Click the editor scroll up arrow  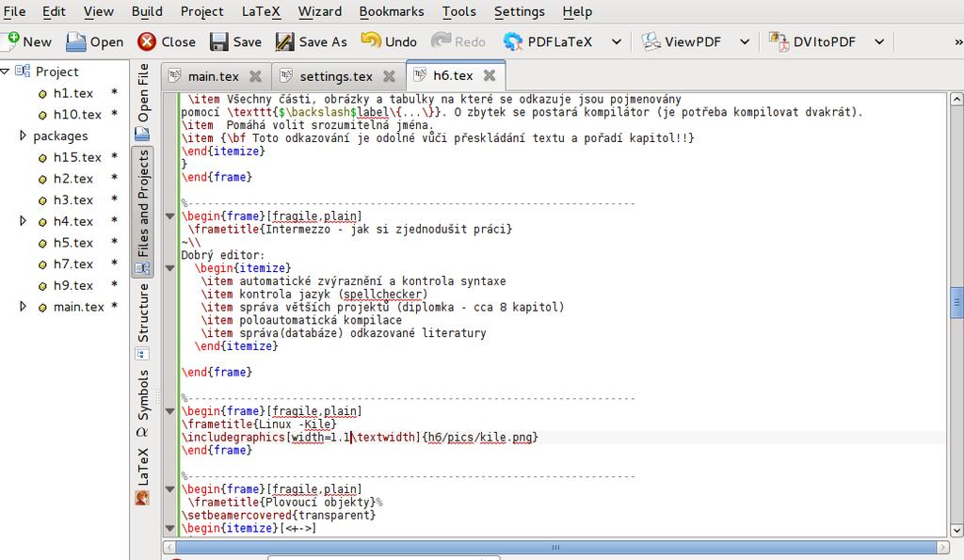pos(956,99)
